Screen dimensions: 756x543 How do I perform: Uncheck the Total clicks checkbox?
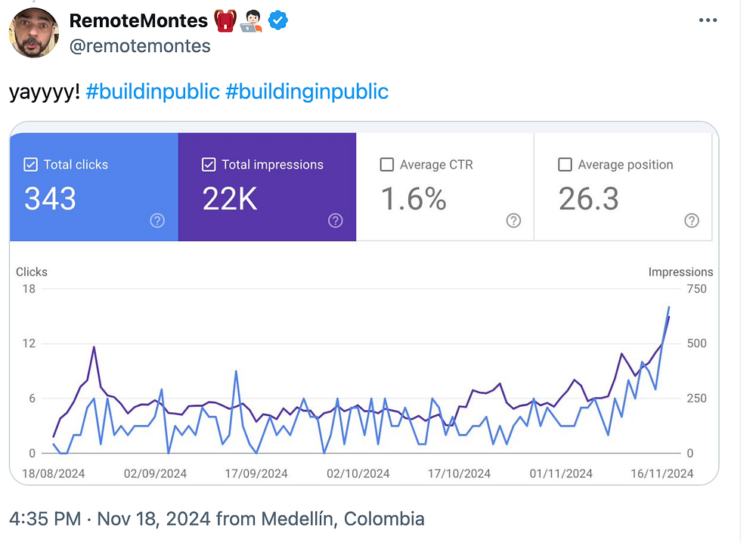click(x=31, y=165)
